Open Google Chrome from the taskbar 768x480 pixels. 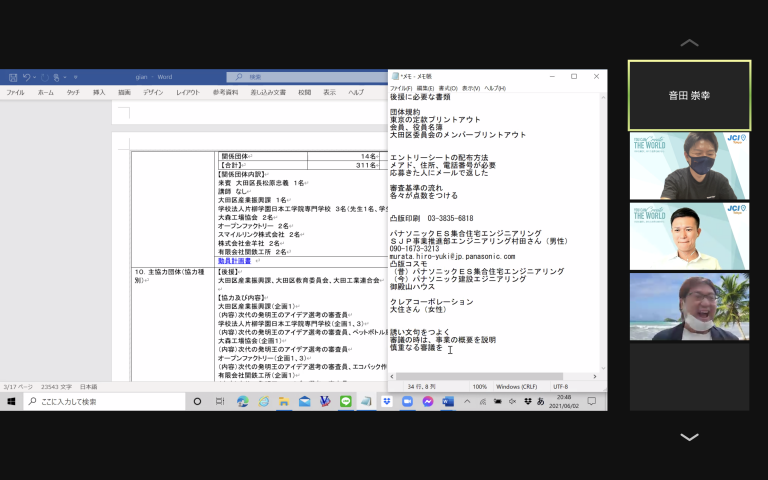(x=263, y=401)
